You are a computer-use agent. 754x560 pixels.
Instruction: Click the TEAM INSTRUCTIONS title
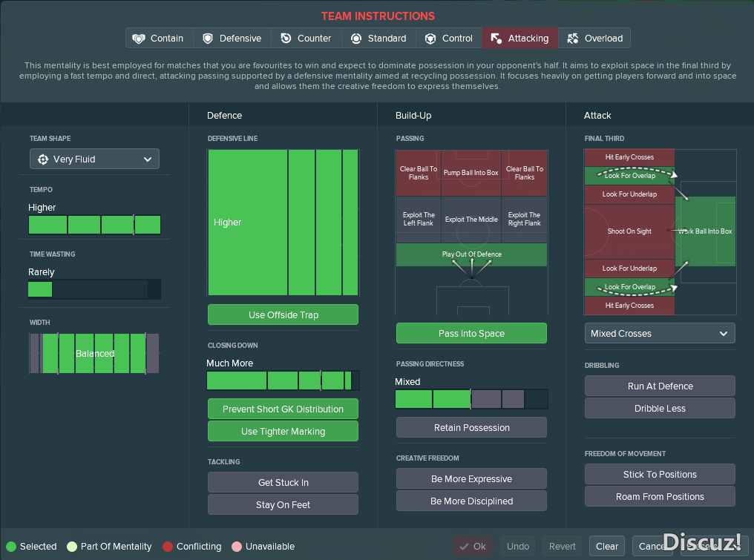click(378, 16)
